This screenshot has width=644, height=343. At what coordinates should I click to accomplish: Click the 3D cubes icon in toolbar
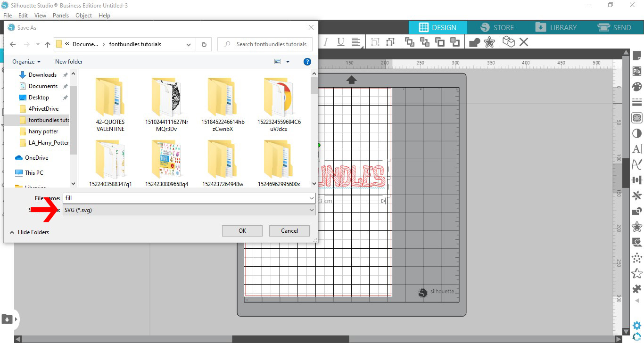tap(509, 42)
